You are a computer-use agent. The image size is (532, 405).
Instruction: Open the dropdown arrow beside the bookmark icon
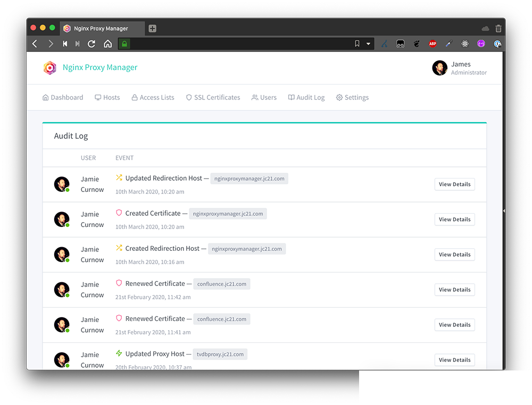tap(368, 44)
